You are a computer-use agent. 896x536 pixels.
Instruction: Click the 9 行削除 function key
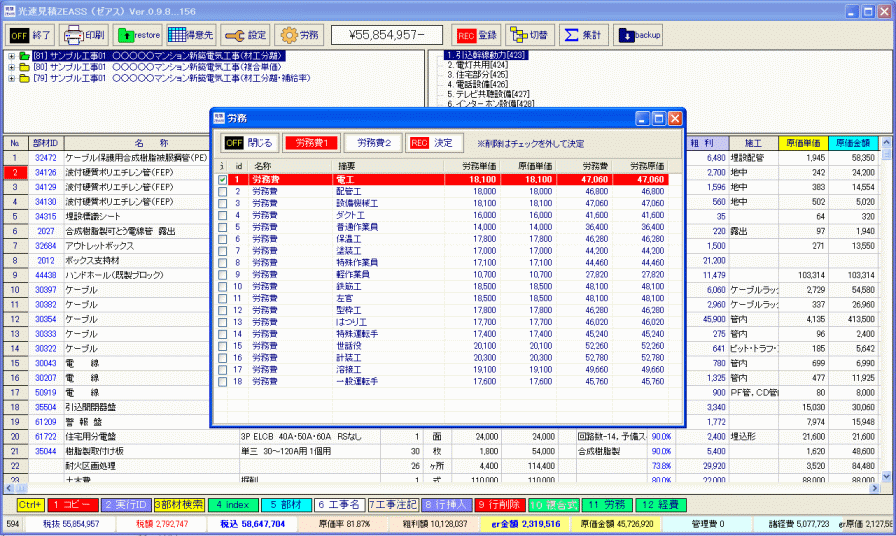click(499, 505)
